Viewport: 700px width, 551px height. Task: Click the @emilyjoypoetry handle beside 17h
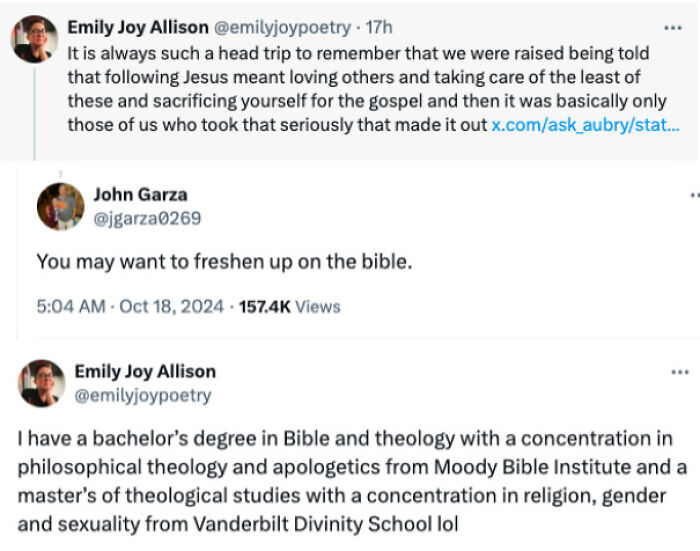(x=281, y=28)
